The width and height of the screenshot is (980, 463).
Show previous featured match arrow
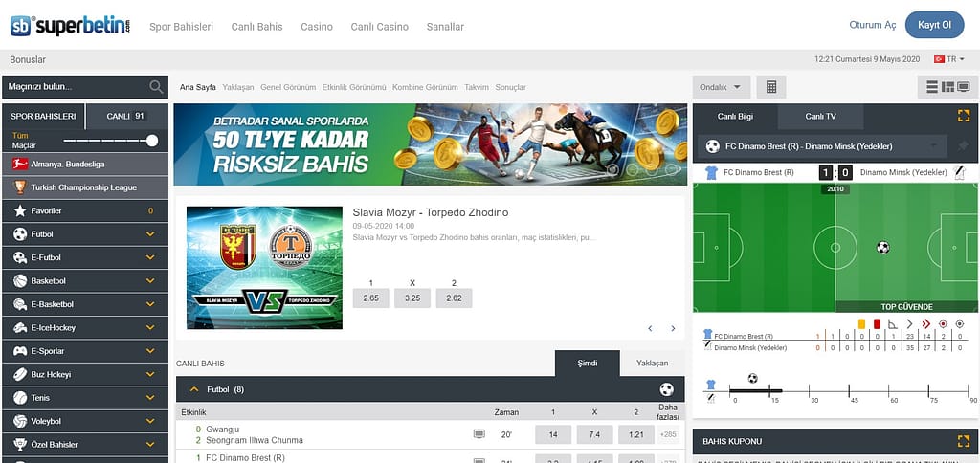(650, 329)
